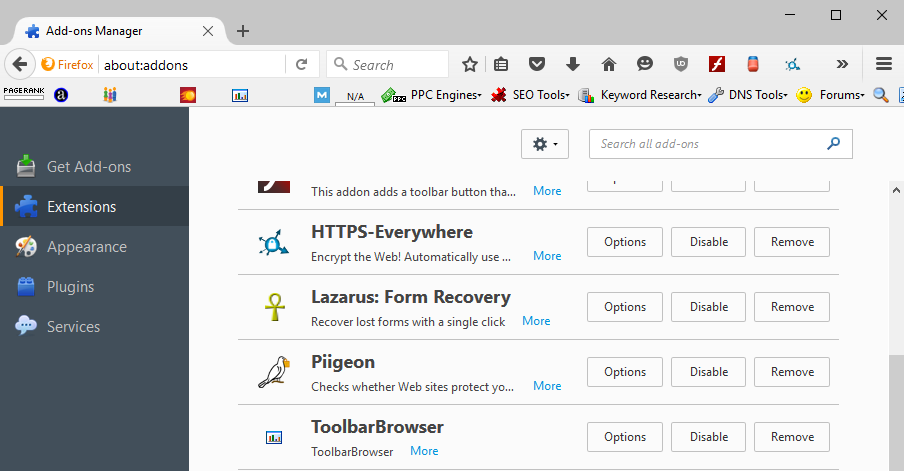Click the magnifier icon in the bookmarks bar
Viewport: 904px width, 471px height.
click(880, 95)
